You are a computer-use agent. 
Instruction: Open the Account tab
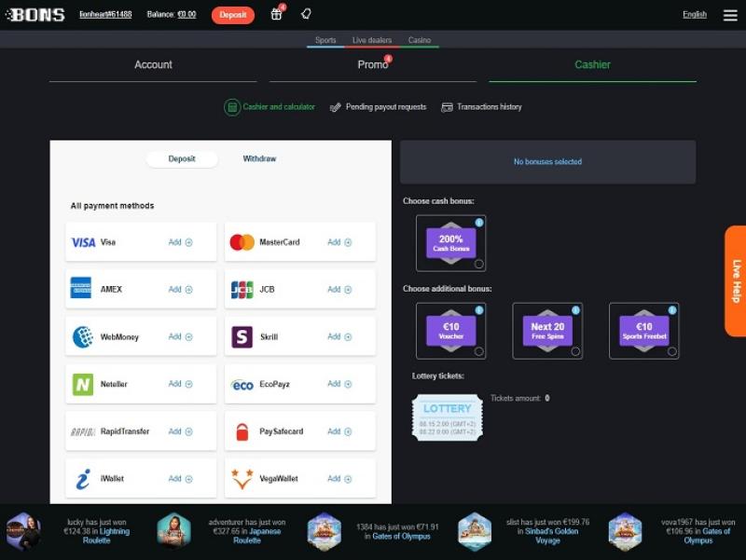point(153,65)
